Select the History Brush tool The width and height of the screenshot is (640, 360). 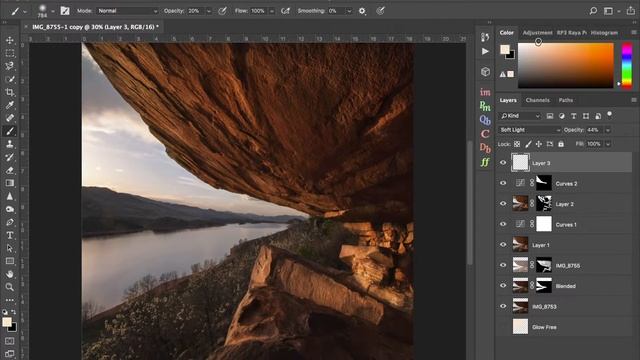[9, 157]
